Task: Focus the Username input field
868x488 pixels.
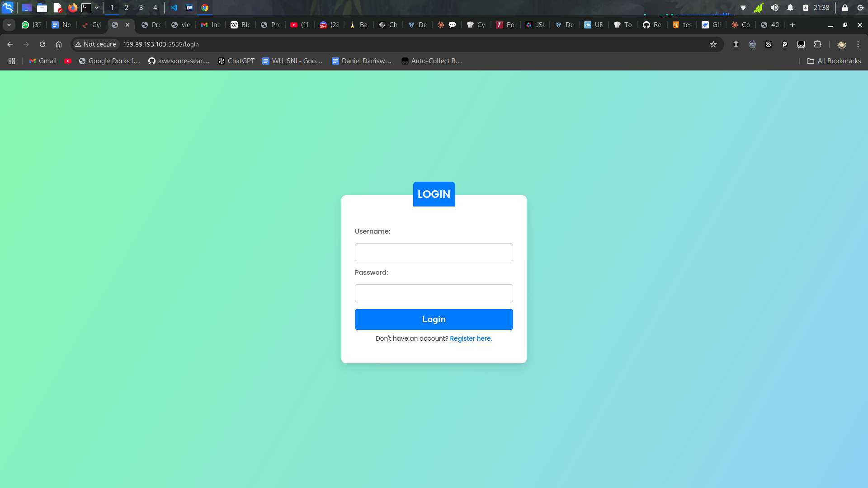Action: pyautogui.click(x=434, y=252)
